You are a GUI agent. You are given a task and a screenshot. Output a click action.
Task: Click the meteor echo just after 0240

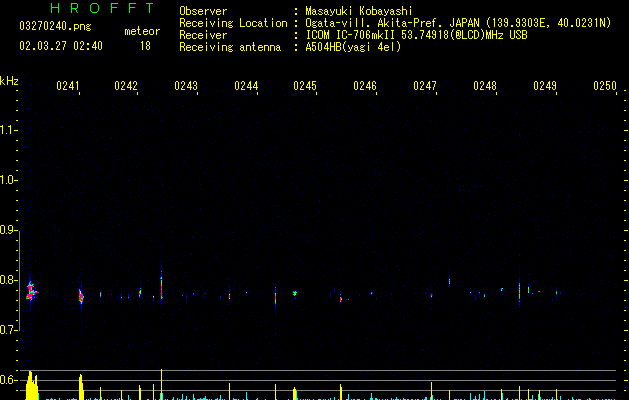tap(31, 292)
